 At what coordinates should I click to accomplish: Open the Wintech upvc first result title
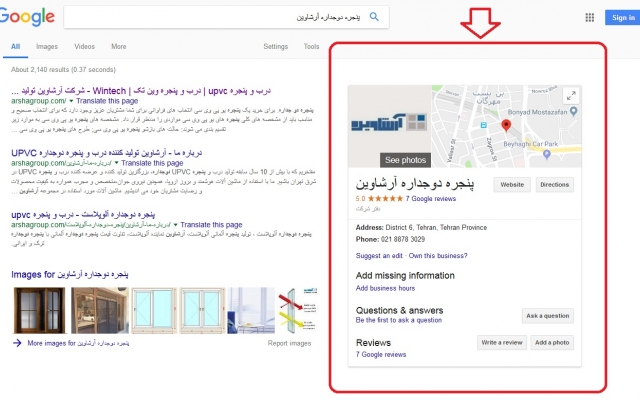141,91
